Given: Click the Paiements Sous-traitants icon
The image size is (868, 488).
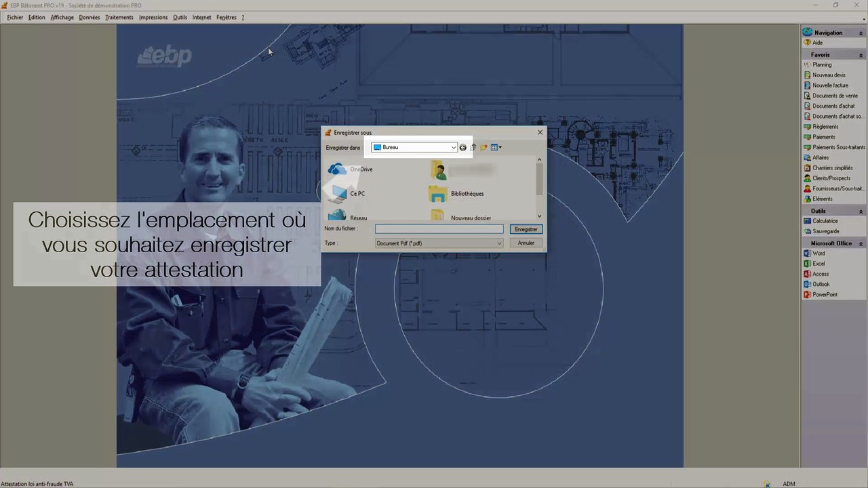Looking at the screenshot, I should 807,147.
